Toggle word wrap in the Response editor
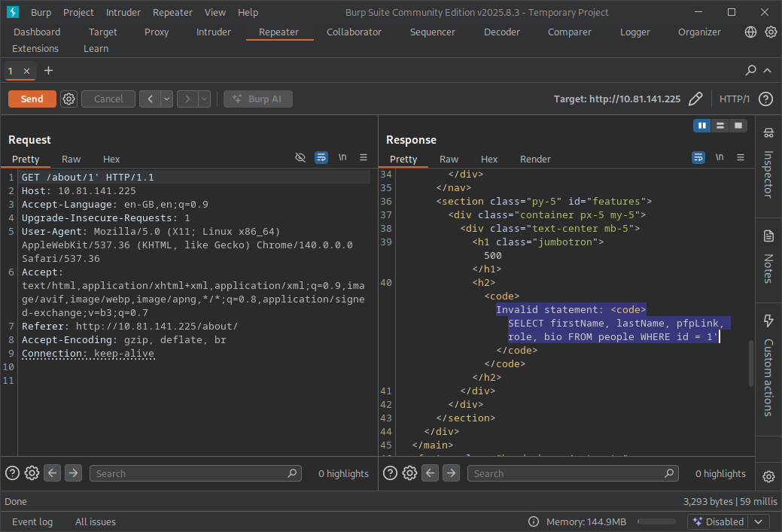The height and width of the screenshot is (532, 782). tap(698, 157)
